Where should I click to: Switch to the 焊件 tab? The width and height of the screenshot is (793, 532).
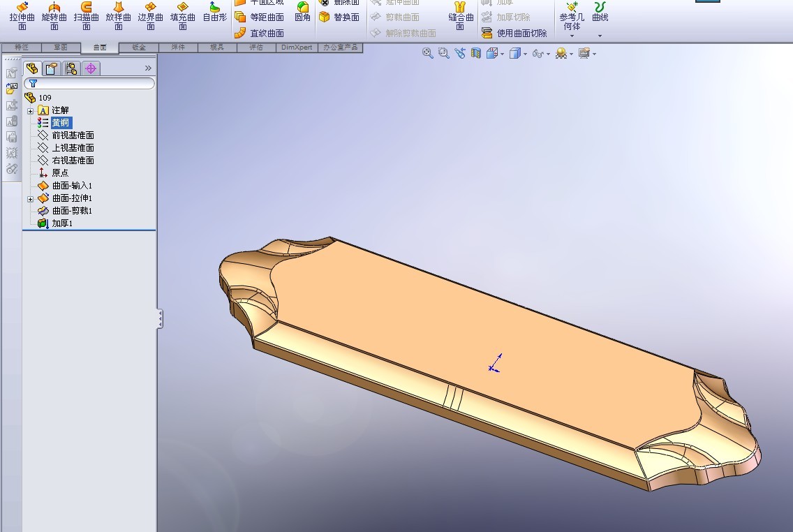click(178, 47)
